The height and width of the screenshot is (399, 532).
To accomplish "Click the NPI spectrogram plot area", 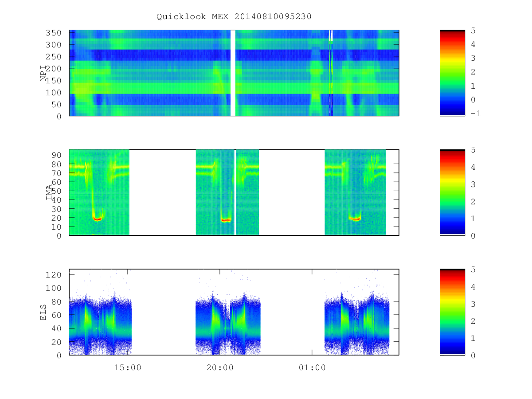I will pyautogui.click(x=234, y=73).
